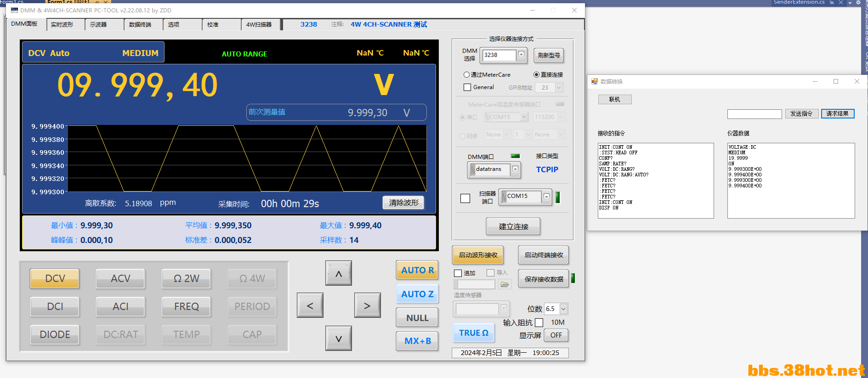Open the GPIB地址 dropdown
868x378 pixels.
tap(559, 87)
